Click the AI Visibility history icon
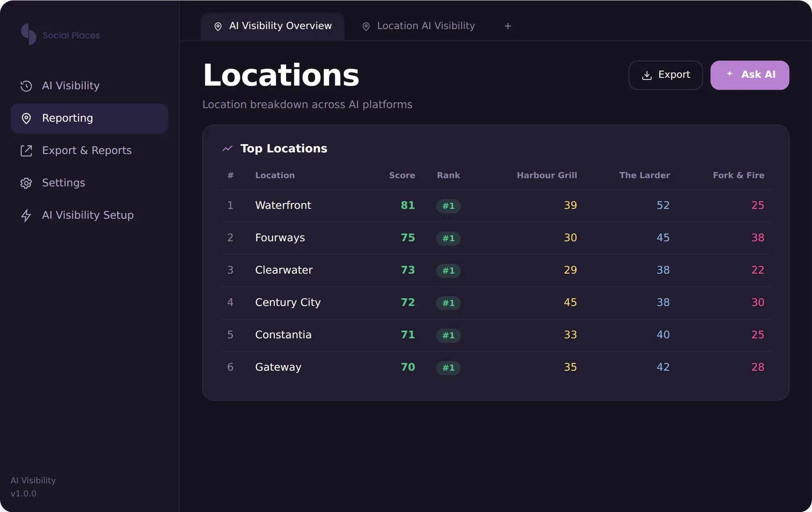This screenshot has width=812, height=512. [26, 86]
